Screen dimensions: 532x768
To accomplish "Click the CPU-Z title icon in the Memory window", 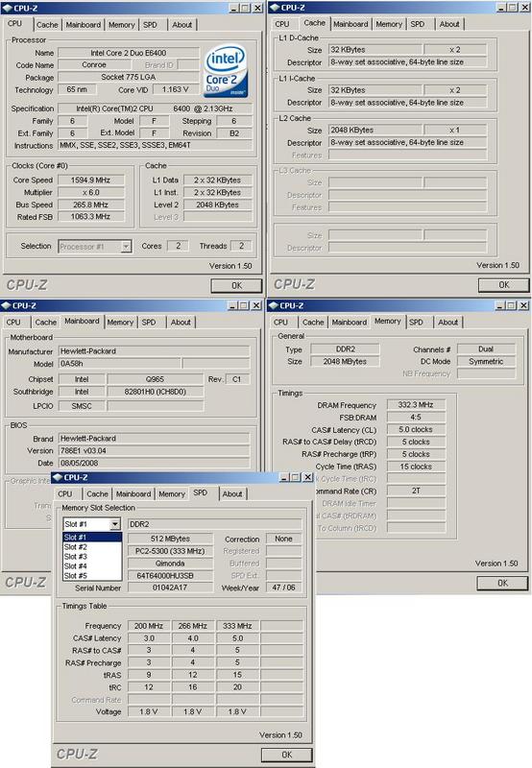I will click(274, 305).
